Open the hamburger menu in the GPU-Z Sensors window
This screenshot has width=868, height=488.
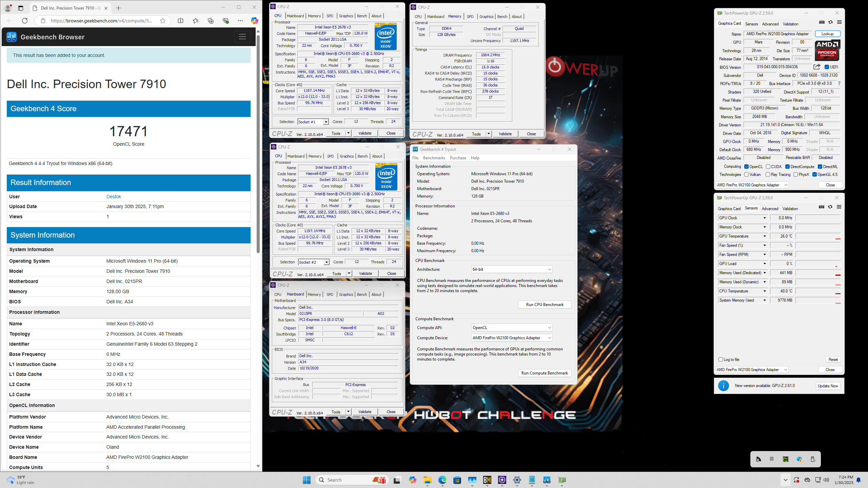[x=839, y=207]
